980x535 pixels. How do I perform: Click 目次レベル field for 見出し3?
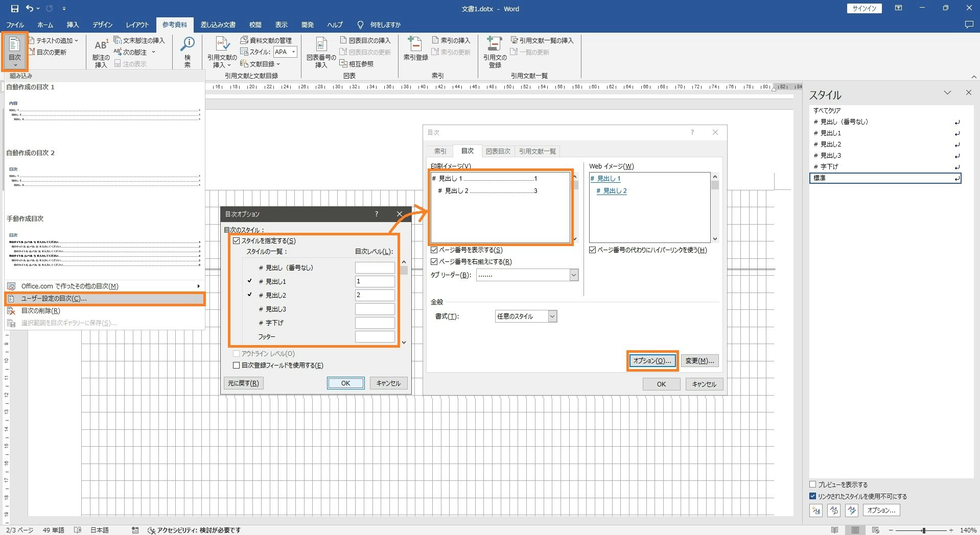(x=375, y=309)
